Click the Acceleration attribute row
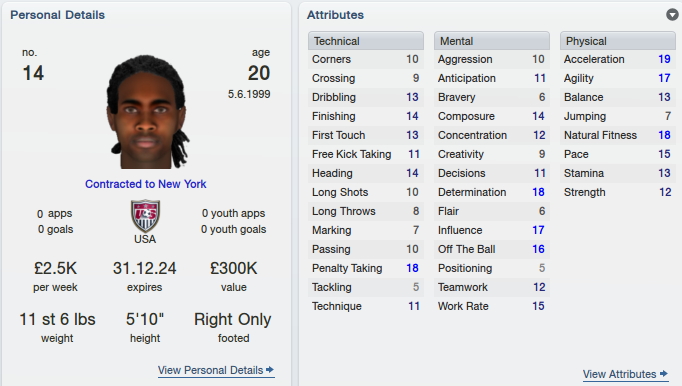The height and width of the screenshot is (386, 682). point(618,59)
